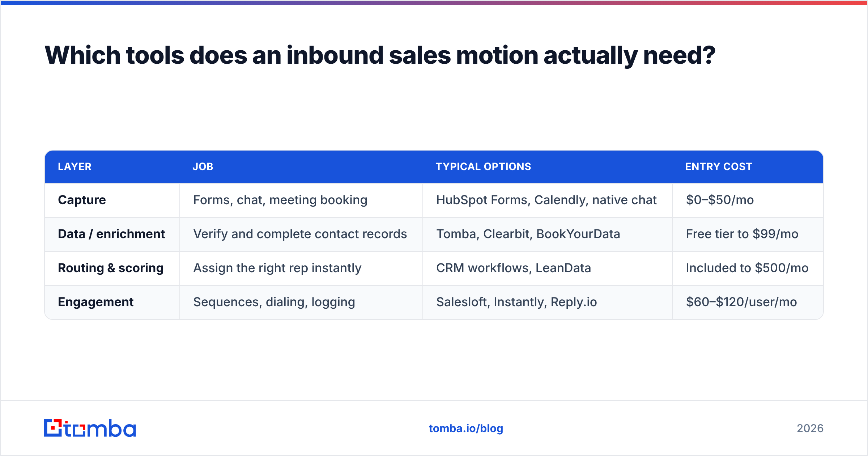Click 'Tomba, Clearbit, BookYourData' cell

pos(528,234)
